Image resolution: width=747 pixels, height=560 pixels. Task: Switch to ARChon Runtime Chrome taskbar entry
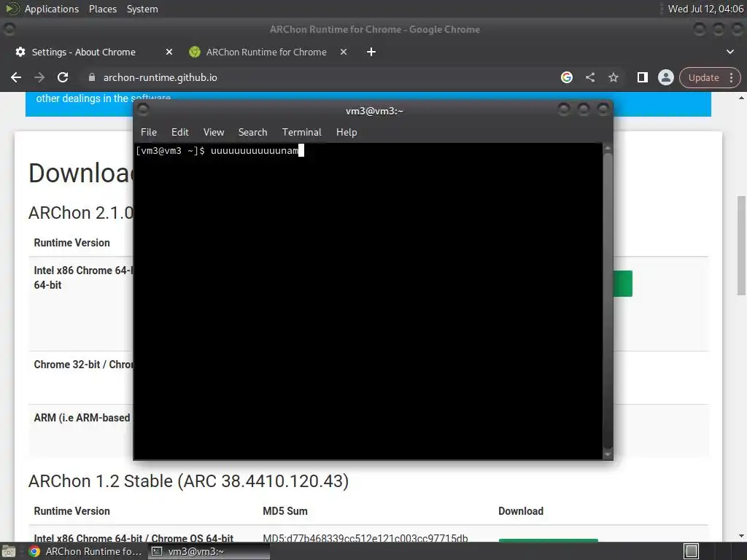[86, 551]
